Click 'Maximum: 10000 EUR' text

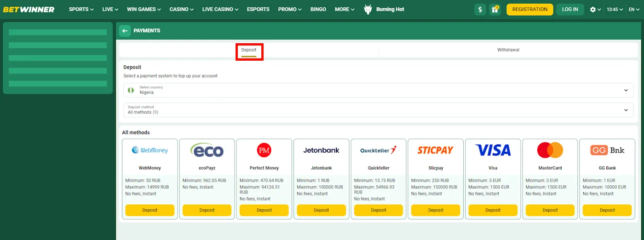[x=604, y=187]
